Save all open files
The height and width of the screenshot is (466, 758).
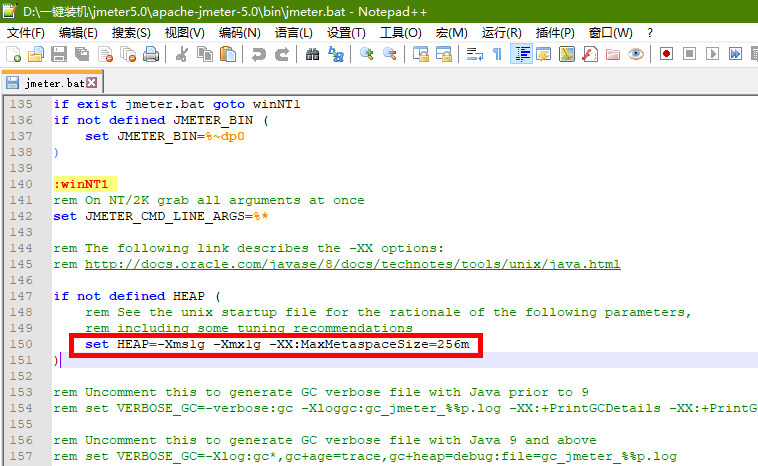[82, 54]
